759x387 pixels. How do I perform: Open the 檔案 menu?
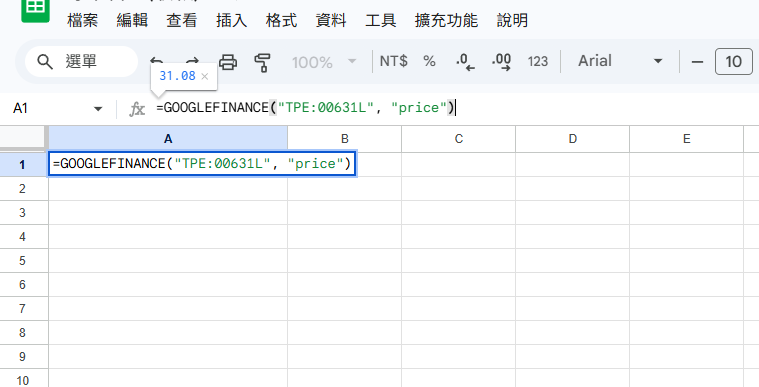[82, 20]
